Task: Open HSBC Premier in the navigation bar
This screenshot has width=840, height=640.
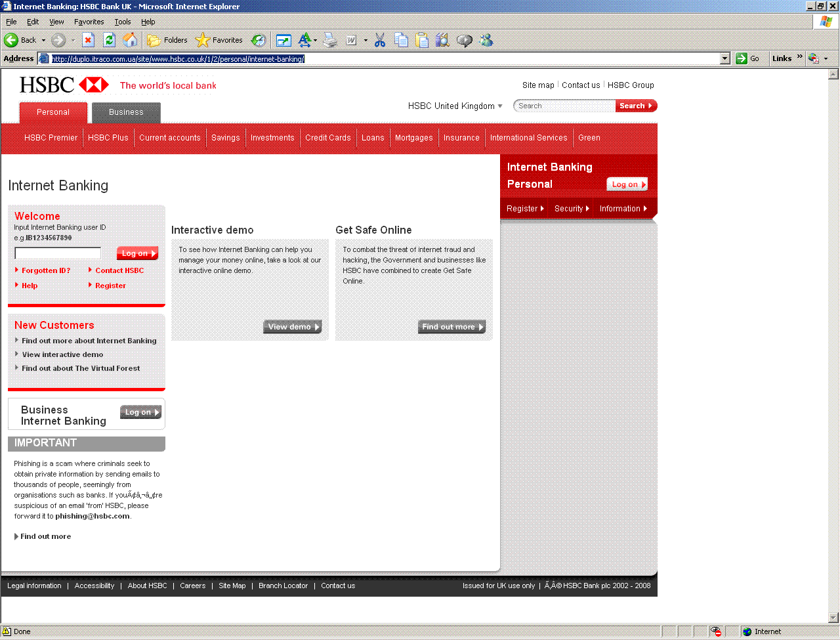Action: point(51,138)
